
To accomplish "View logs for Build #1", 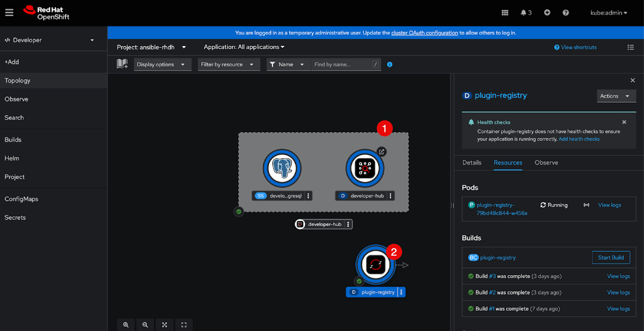I will point(619,309).
